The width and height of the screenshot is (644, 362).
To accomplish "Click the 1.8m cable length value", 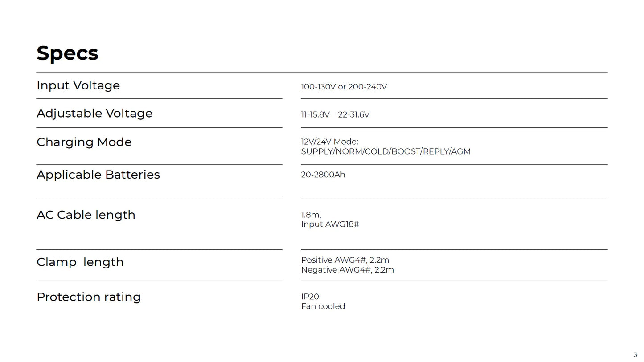I will click(311, 215).
